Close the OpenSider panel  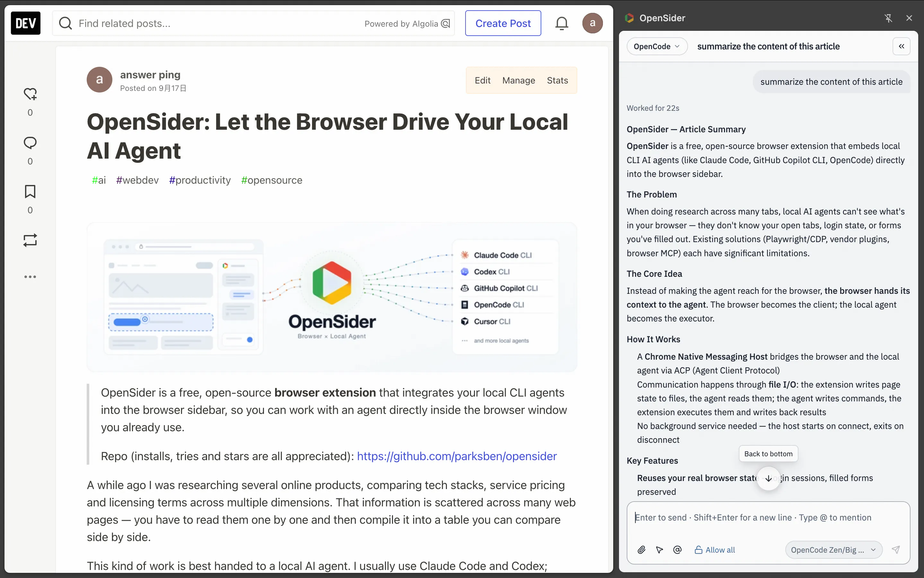click(909, 18)
